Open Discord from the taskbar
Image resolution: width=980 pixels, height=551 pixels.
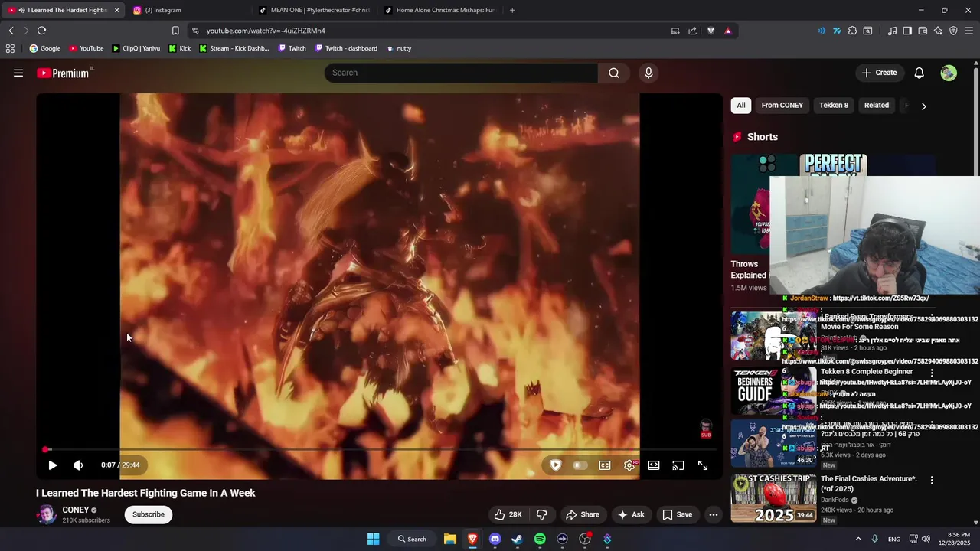[495, 539]
